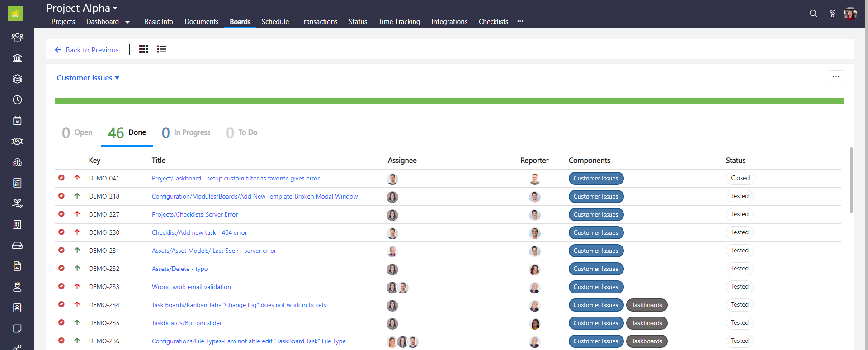Click the vertical scrollbar of issue list
Viewport: 868px width, 350px height.
(851, 180)
